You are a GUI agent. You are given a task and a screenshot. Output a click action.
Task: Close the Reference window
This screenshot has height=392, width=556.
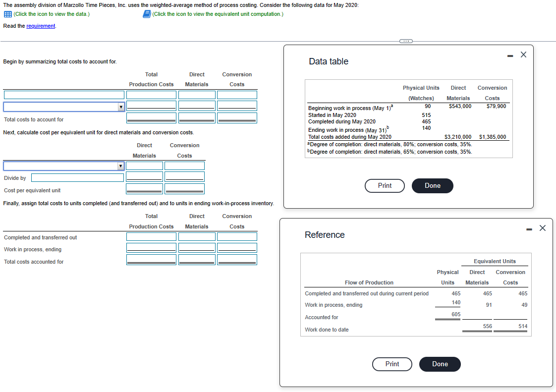point(542,228)
